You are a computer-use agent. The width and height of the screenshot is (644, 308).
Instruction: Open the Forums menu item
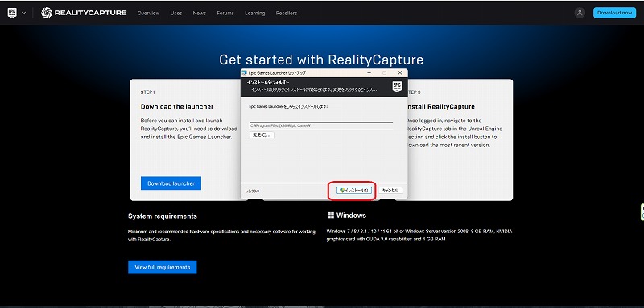[225, 13]
